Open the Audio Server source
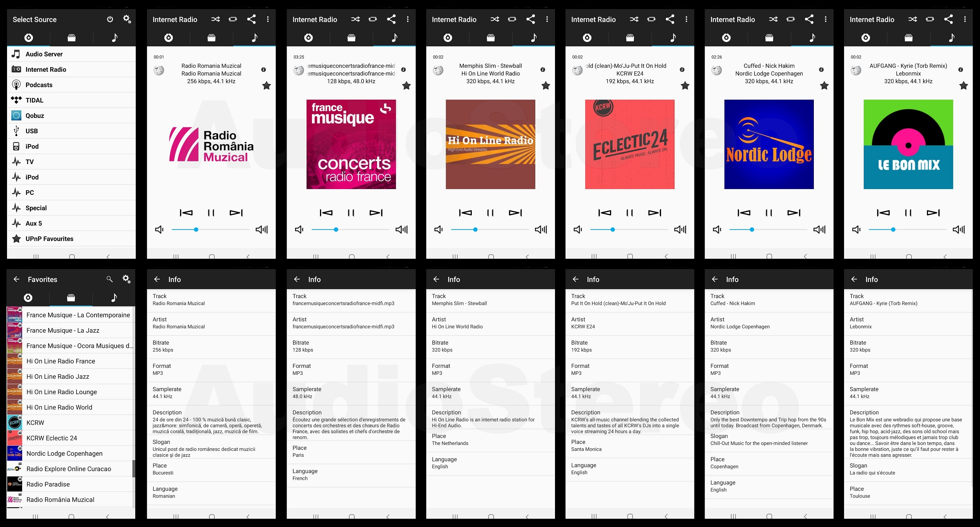Screen dimensions: 980x527 [71, 54]
